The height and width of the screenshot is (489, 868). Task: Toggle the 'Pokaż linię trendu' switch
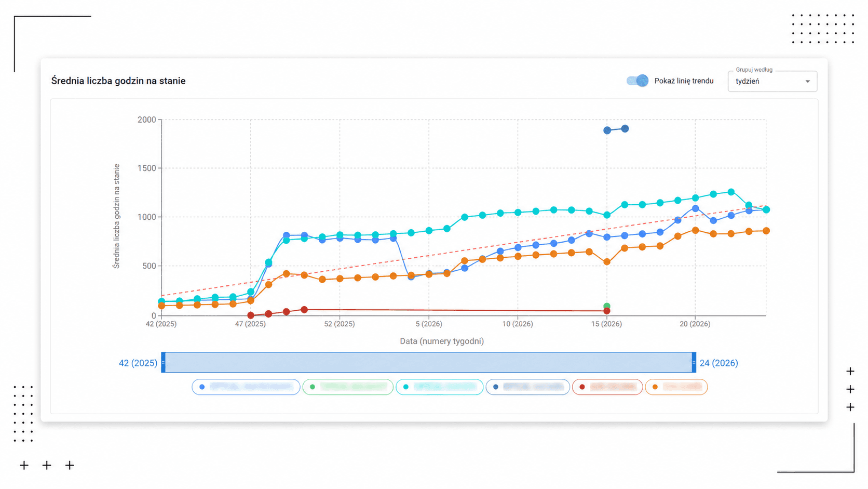[637, 81]
